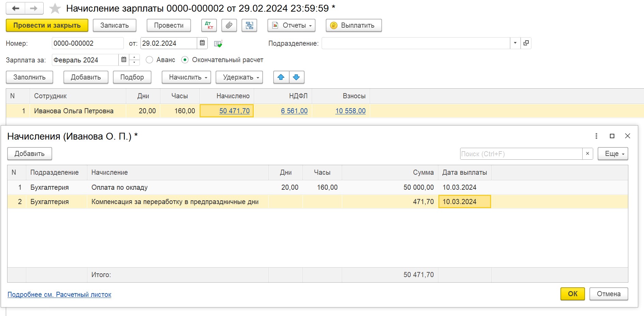The width and height of the screenshot is (644, 316).
Task: Click the Провести button
Action: click(169, 25)
